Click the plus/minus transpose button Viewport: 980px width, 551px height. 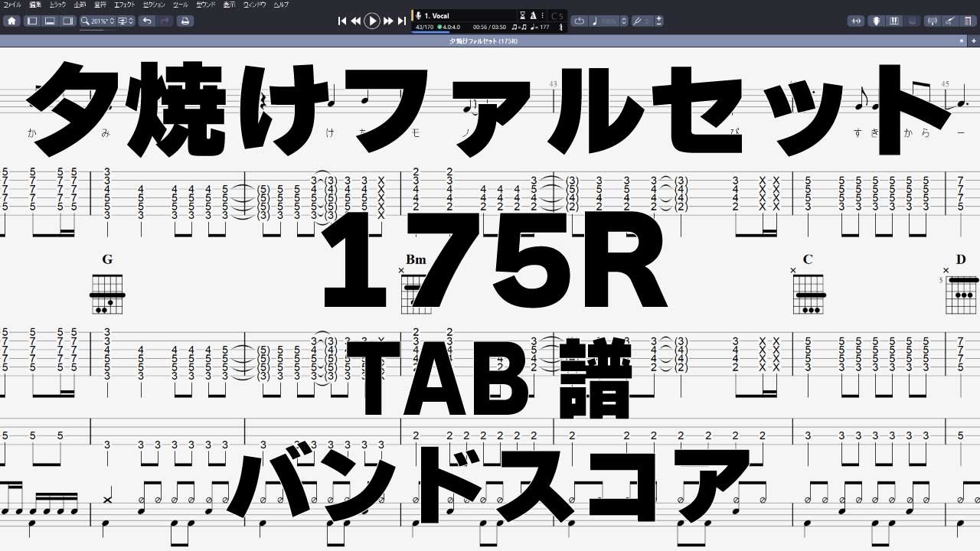point(659,21)
